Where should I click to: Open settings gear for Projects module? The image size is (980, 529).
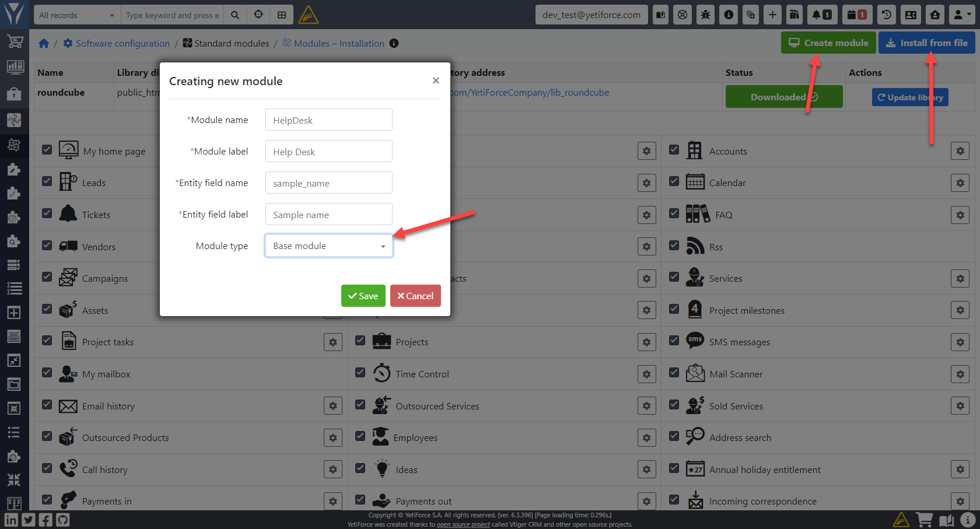646,342
